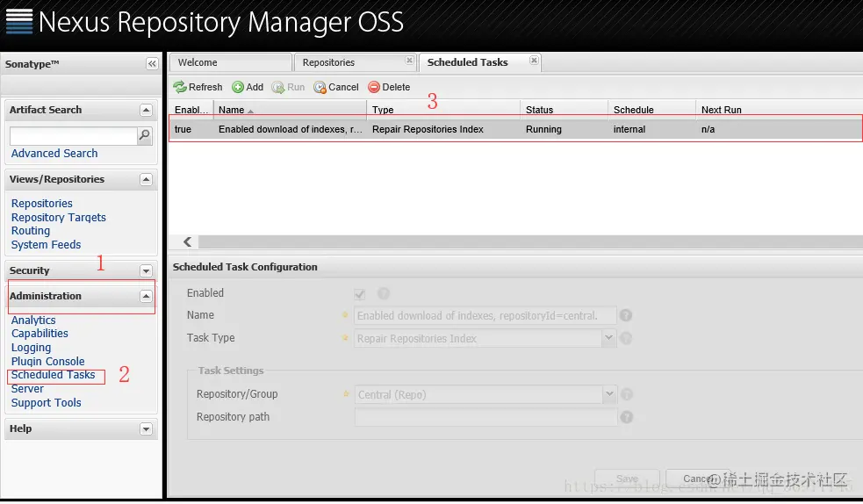
Task: Click the Refresh toolbar icon
Action: click(x=180, y=87)
